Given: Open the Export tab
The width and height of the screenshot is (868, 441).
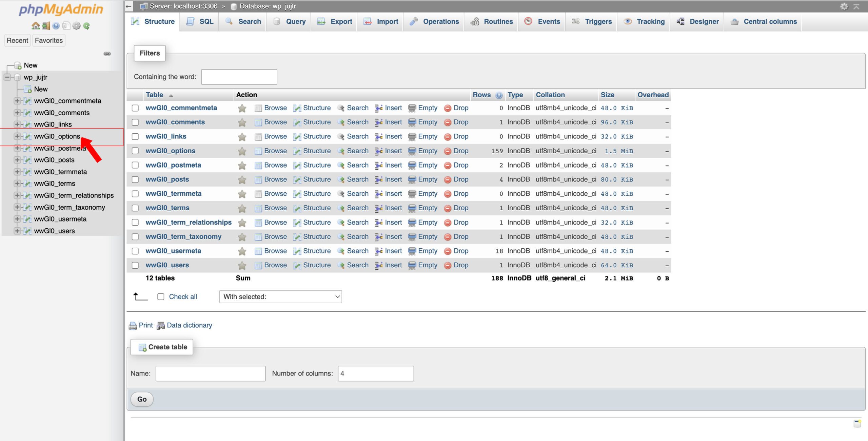Looking at the screenshot, I should pyautogui.click(x=334, y=22).
